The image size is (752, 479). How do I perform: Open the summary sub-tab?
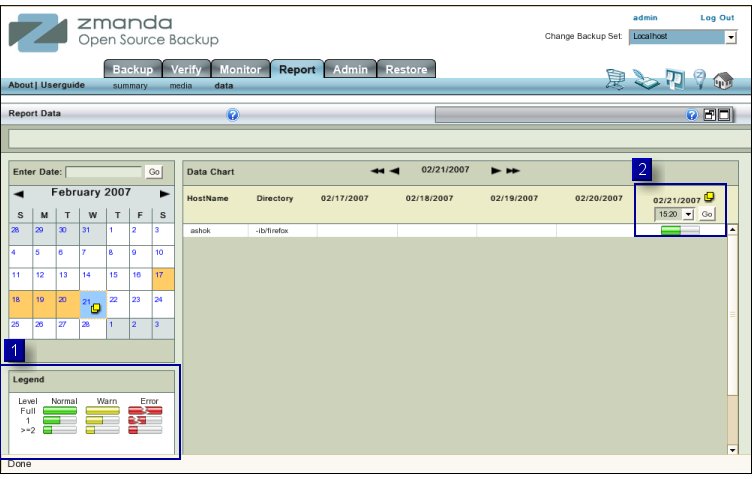tap(130, 86)
